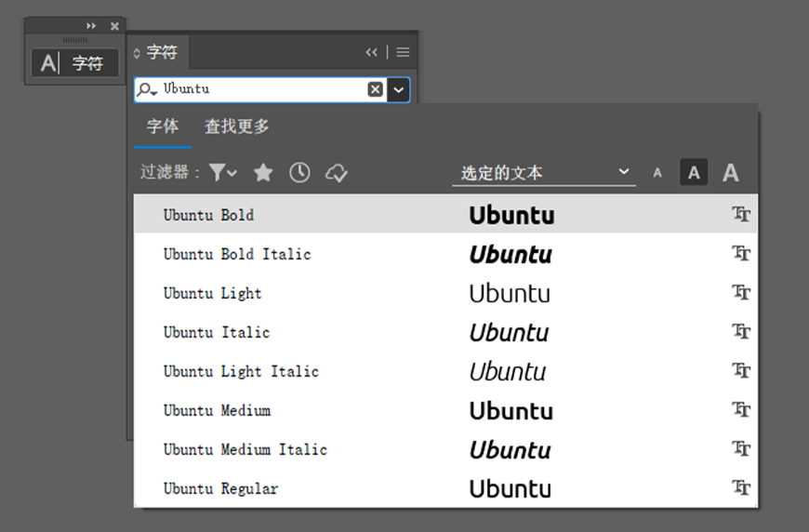Select Ubuntu Bold Italic font name

tap(237, 255)
